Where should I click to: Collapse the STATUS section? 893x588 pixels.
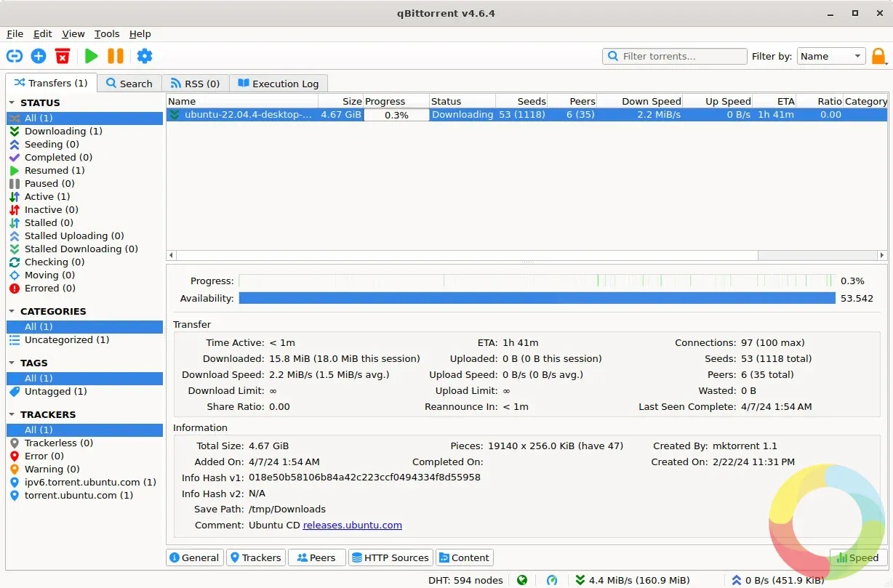coord(12,102)
